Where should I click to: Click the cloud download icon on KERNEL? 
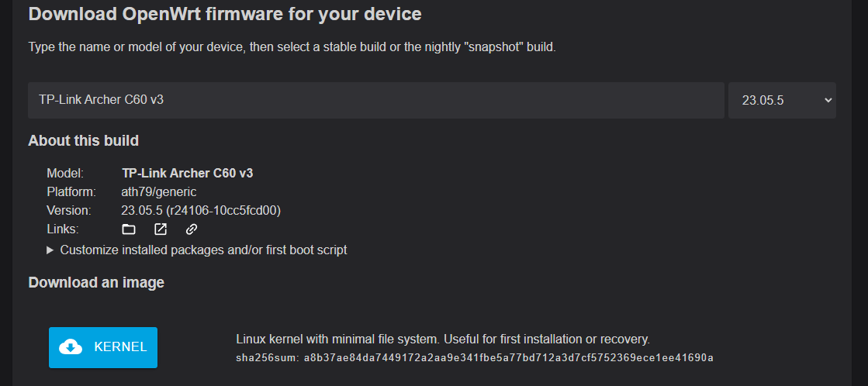(71, 347)
